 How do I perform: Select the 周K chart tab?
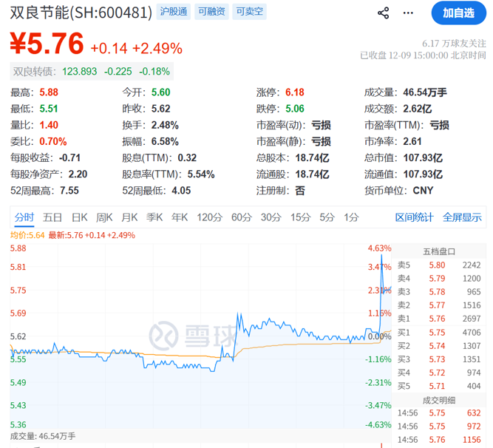(x=104, y=217)
